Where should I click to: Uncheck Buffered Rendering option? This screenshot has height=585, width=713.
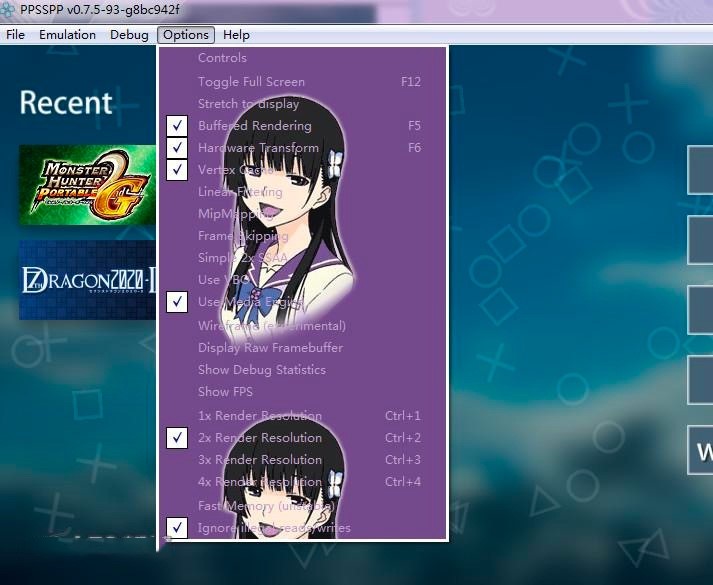pos(302,126)
